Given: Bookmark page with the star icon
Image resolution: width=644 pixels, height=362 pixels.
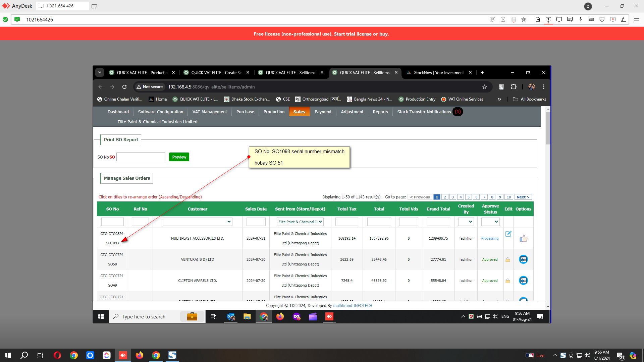Looking at the screenshot, I should coord(484,87).
